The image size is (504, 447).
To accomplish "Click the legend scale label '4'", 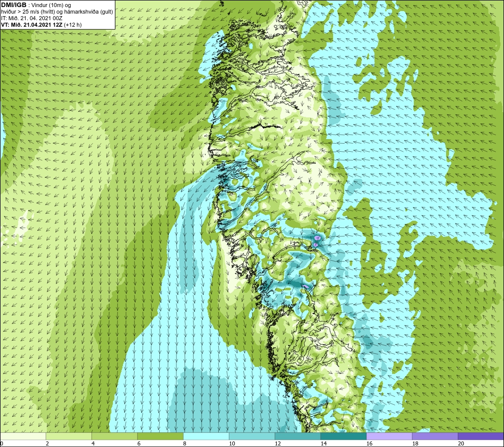I will pyautogui.click(x=93, y=443).
